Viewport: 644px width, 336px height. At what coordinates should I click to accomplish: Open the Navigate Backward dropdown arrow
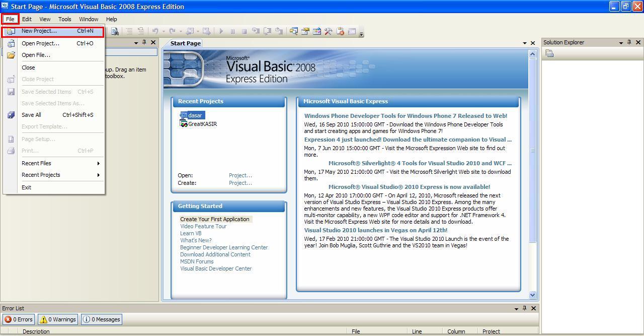(x=198, y=31)
